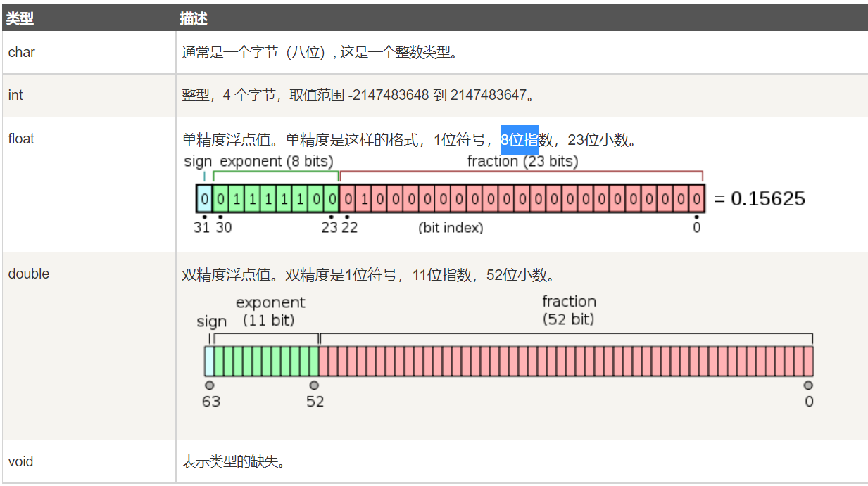Click the void description "表示类型的缺失"

tap(232, 462)
